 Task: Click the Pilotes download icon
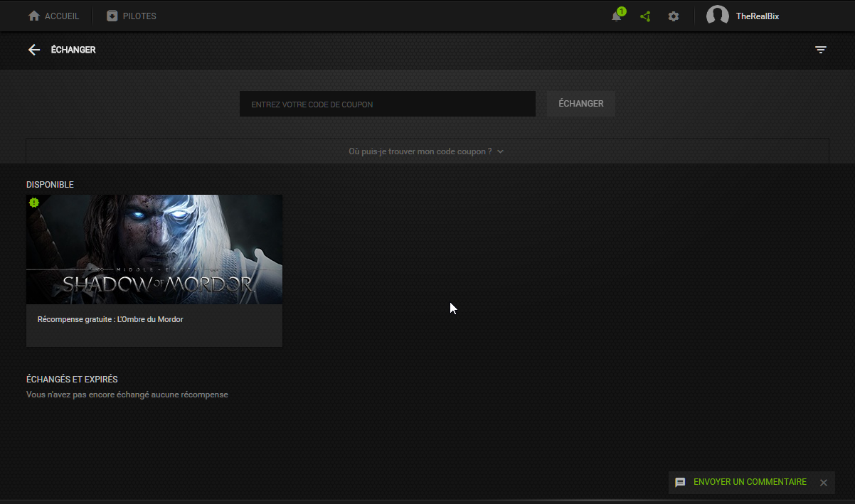click(x=112, y=16)
